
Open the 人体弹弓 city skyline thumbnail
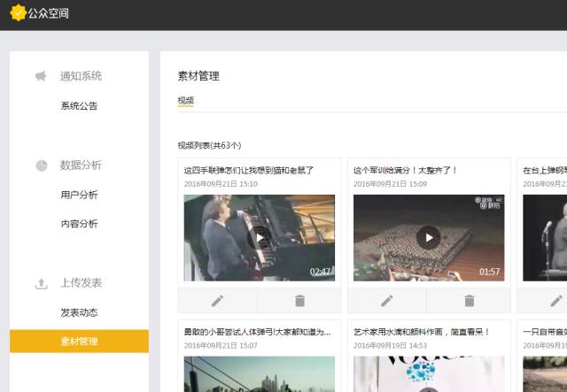coord(260,374)
